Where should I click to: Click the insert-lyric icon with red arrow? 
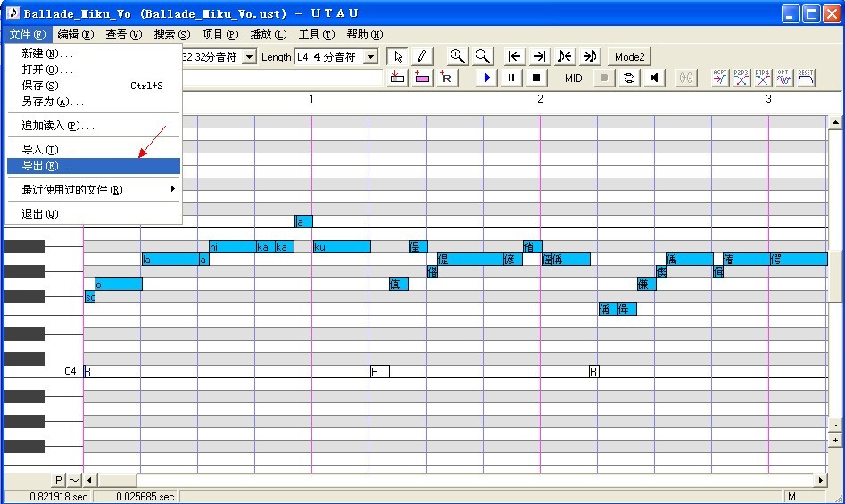[x=397, y=78]
